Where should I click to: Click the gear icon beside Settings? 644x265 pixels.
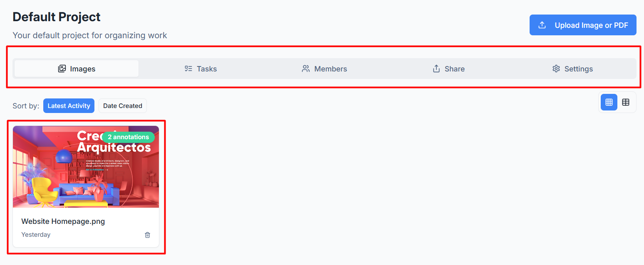pyautogui.click(x=556, y=69)
